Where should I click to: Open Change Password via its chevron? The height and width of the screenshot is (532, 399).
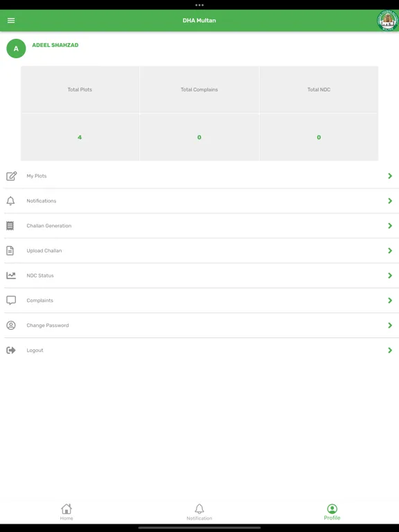390,325
